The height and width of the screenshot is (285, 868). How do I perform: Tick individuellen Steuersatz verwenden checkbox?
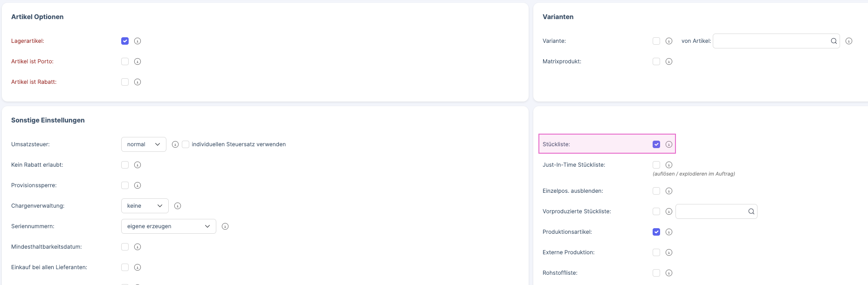[186, 144]
